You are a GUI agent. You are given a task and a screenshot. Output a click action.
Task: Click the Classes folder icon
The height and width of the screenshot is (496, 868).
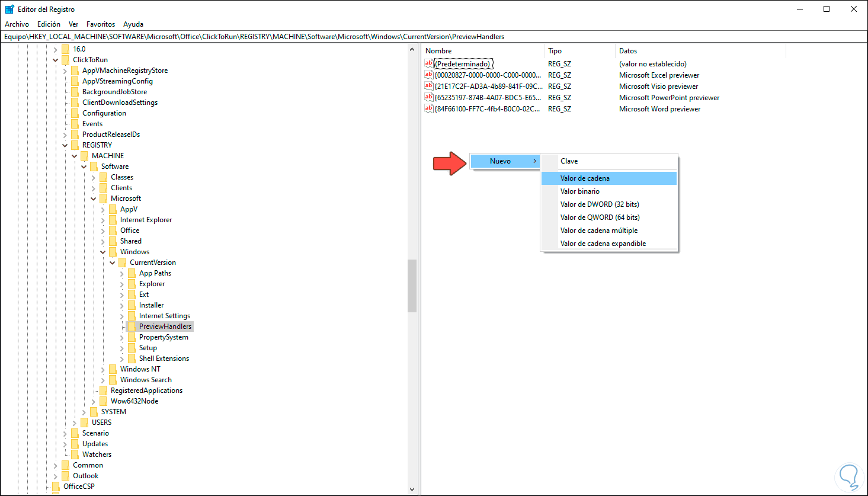point(103,177)
